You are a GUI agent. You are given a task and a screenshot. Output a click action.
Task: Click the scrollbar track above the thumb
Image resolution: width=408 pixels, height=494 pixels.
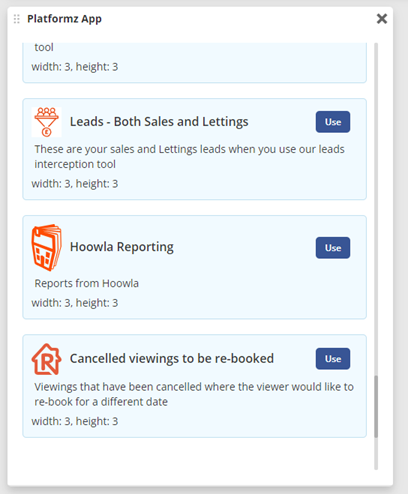(376, 209)
